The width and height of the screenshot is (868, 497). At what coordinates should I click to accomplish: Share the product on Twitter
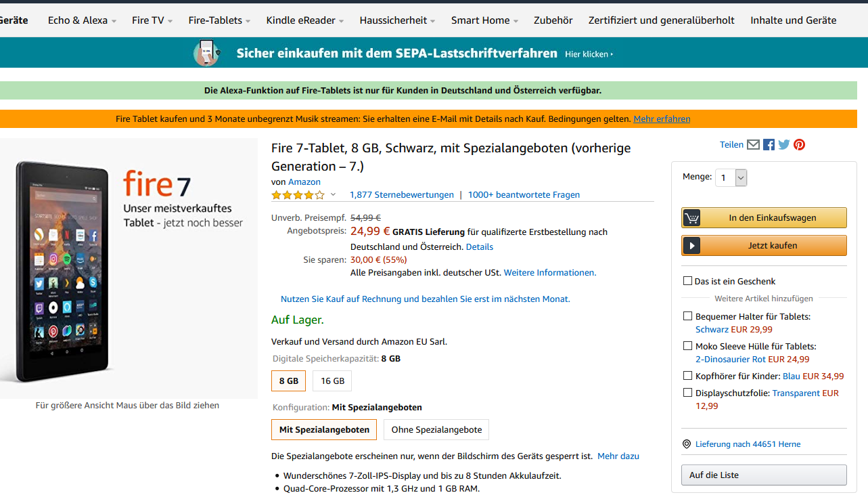click(x=784, y=145)
